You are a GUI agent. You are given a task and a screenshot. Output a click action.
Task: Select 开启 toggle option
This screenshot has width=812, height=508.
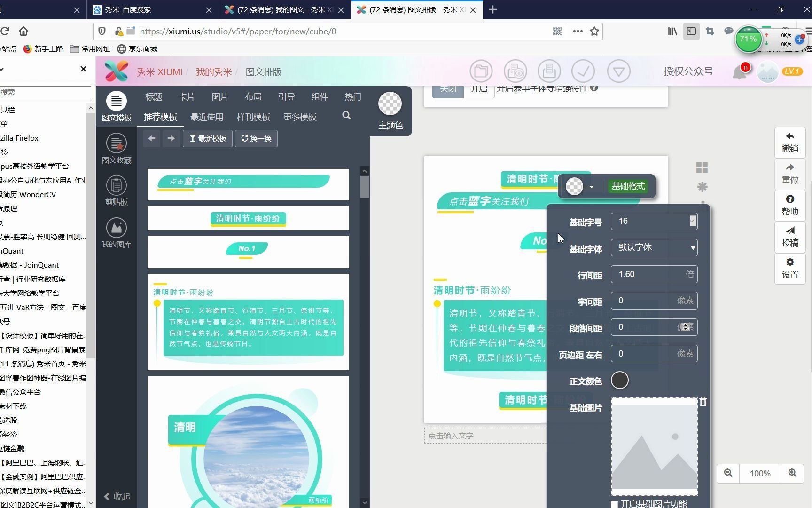[479, 89]
